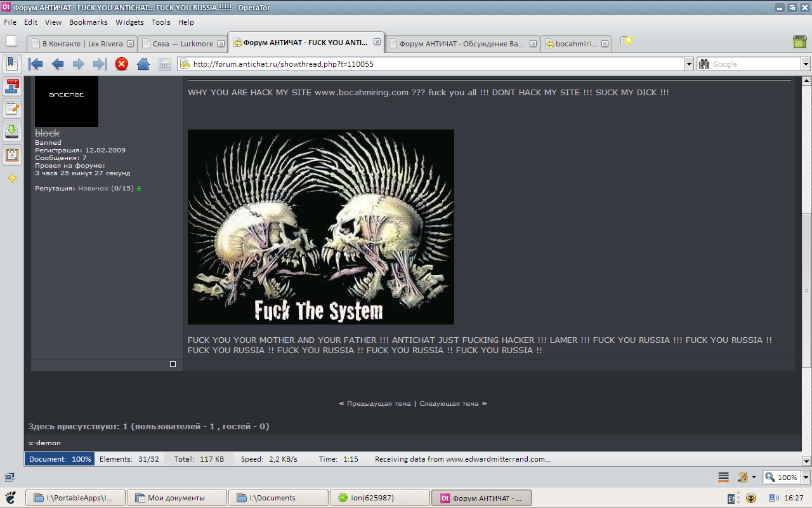
Task: Expand the images mode dropdown arrow
Action: click(x=754, y=478)
